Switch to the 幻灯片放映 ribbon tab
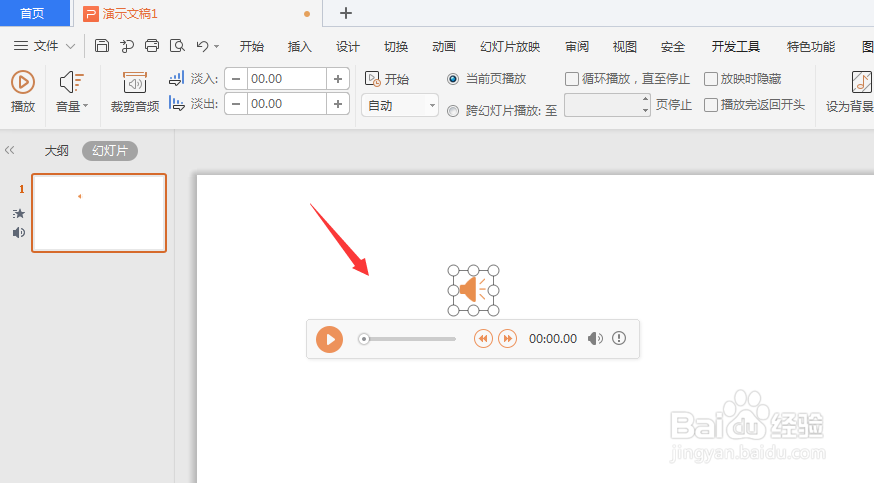The width and height of the screenshot is (874, 483). point(510,46)
